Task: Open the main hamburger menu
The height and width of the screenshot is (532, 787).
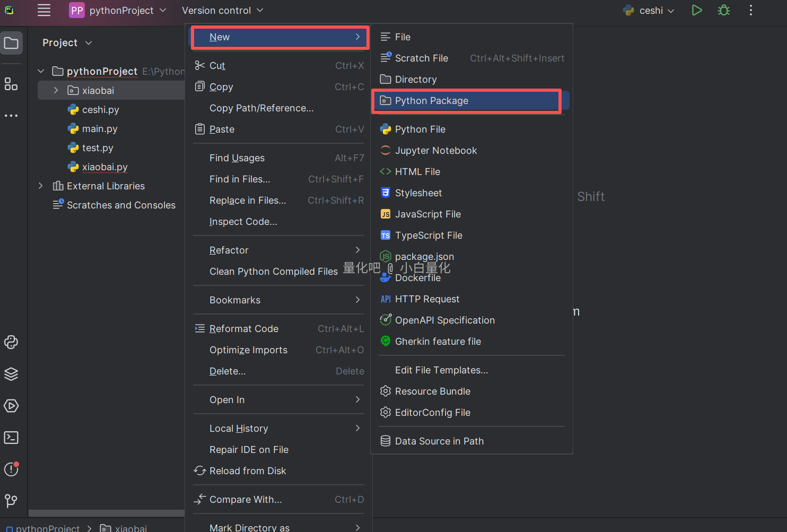Action: click(44, 11)
